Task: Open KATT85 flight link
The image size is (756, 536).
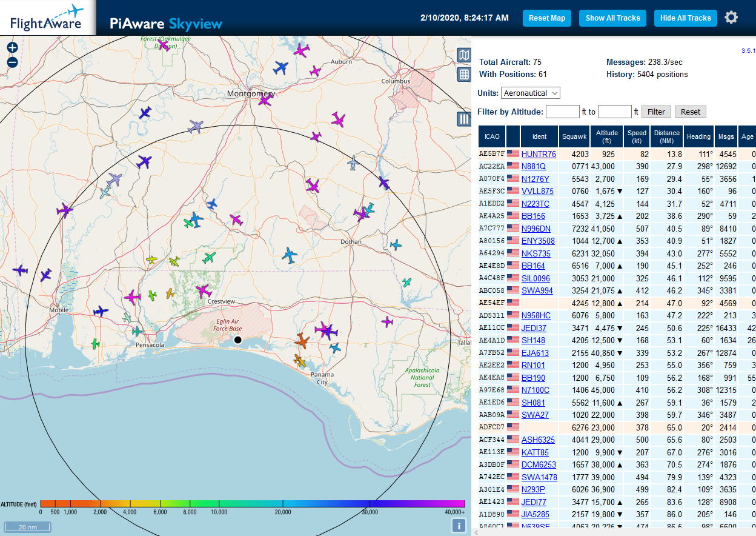Action: click(x=535, y=452)
